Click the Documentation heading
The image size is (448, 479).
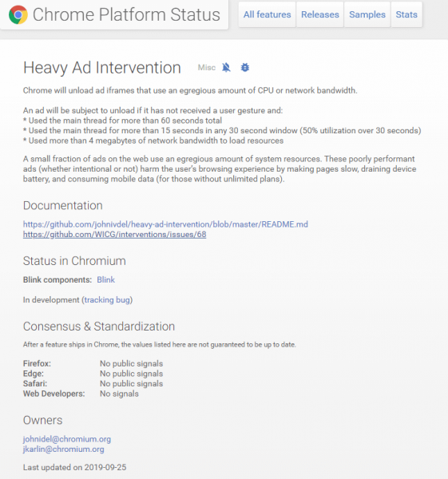[62, 205]
